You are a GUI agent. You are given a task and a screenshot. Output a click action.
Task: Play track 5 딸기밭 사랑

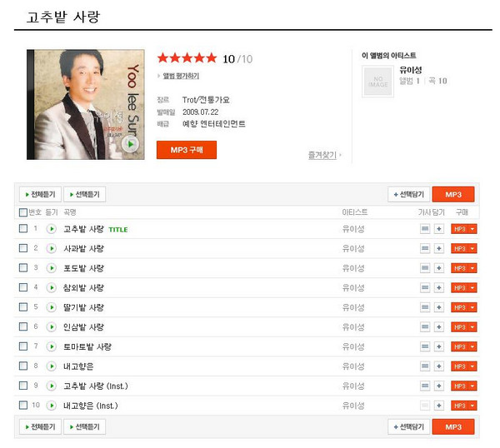pos(51,307)
